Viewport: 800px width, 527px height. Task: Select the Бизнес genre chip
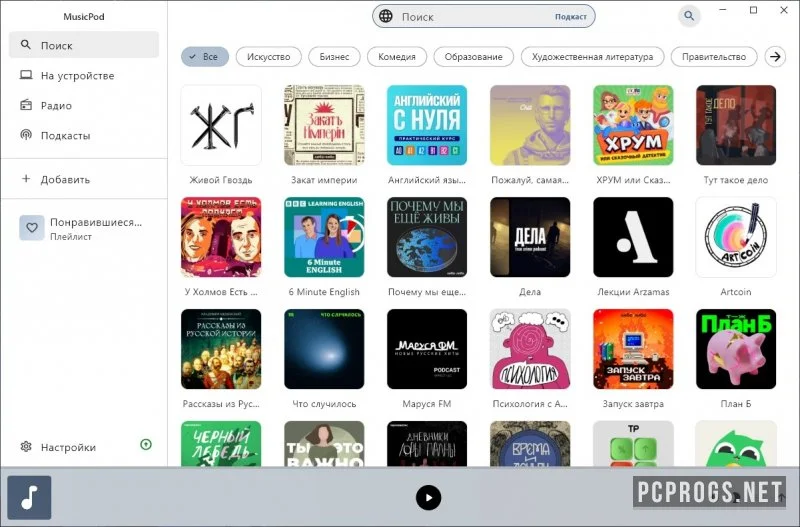coord(334,57)
